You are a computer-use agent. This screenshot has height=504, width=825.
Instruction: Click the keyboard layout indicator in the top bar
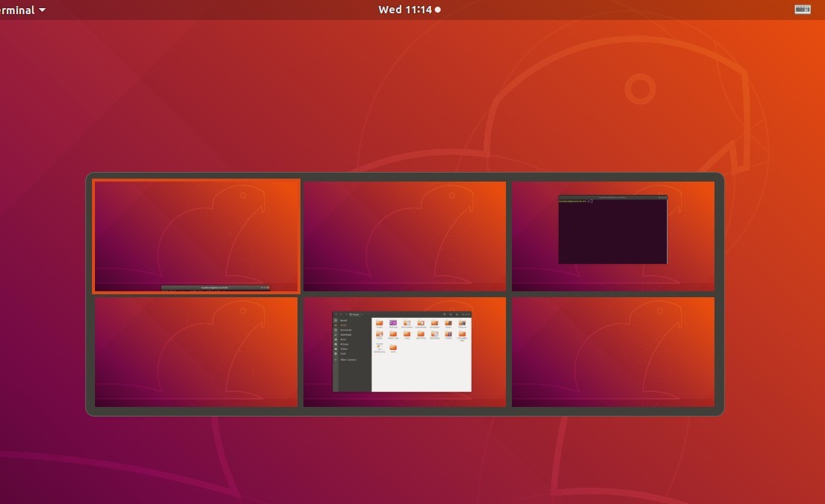(802, 10)
